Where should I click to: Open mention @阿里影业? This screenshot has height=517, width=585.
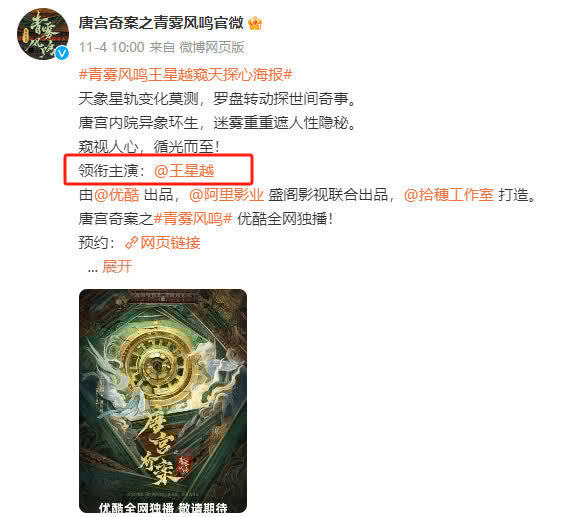pyautogui.click(x=226, y=195)
